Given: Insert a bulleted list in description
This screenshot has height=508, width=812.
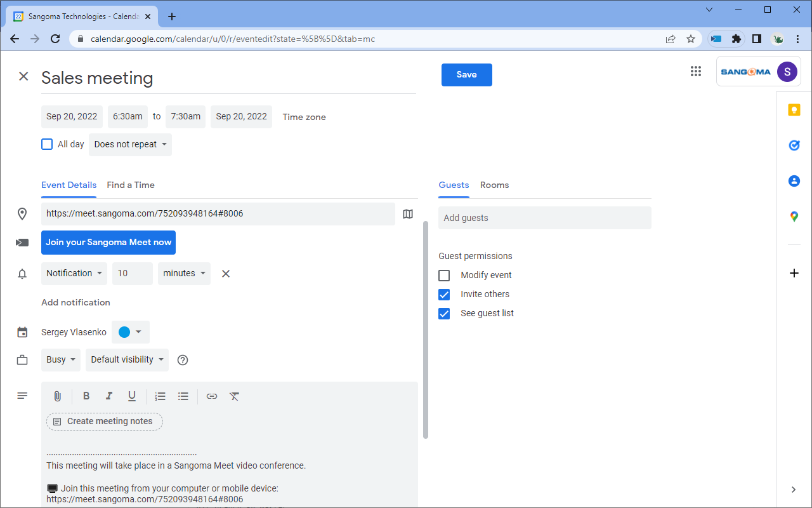Looking at the screenshot, I should [x=183, y=396].
